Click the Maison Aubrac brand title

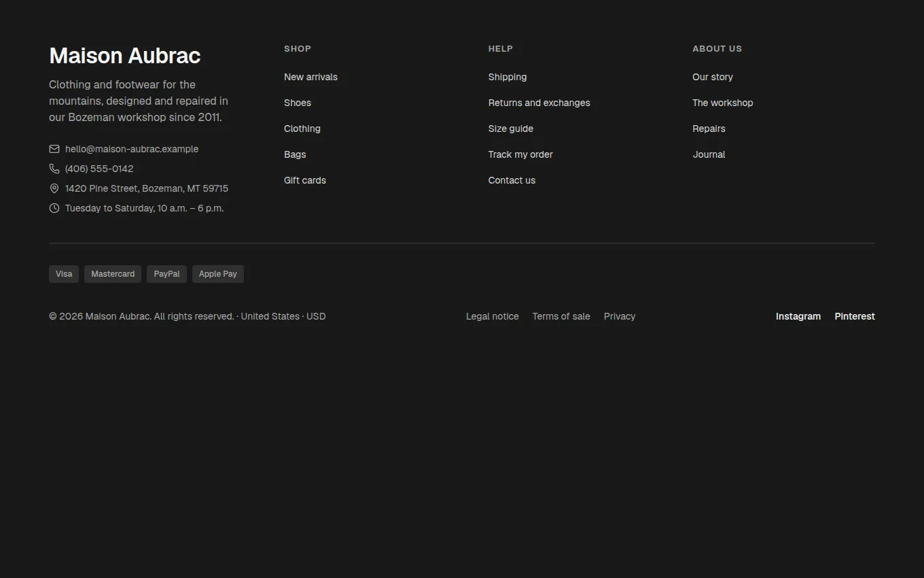pos(125,56)
